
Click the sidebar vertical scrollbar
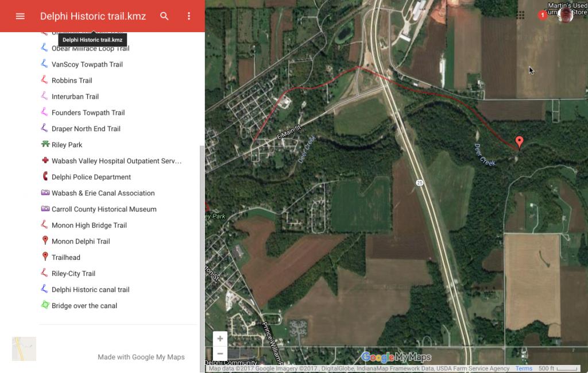point(201,230)
